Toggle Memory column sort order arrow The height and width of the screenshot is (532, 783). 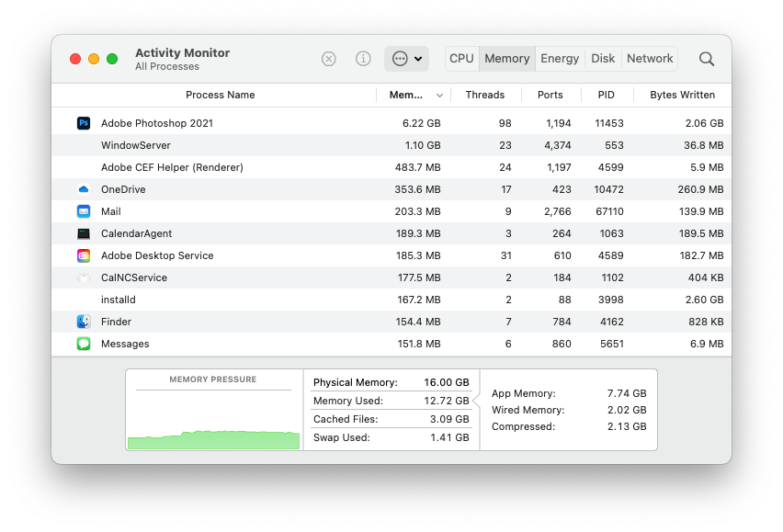coord(439,96)
